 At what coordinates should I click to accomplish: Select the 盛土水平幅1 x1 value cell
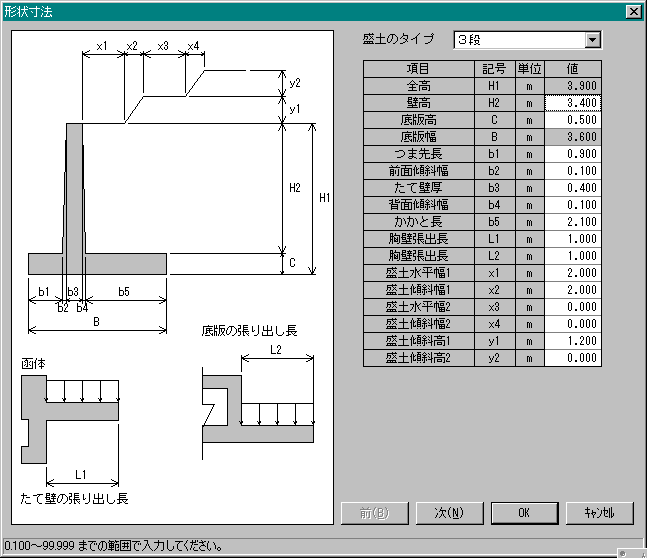pyautogui.click(x=573, y=273)
